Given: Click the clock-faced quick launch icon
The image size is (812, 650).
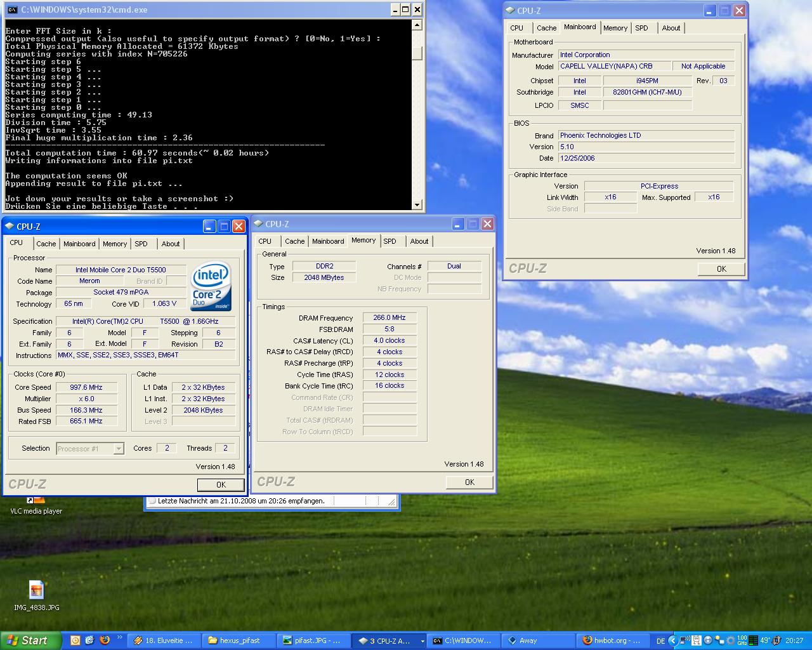Looking at the screenshot, I should click(x=75, y=640).
